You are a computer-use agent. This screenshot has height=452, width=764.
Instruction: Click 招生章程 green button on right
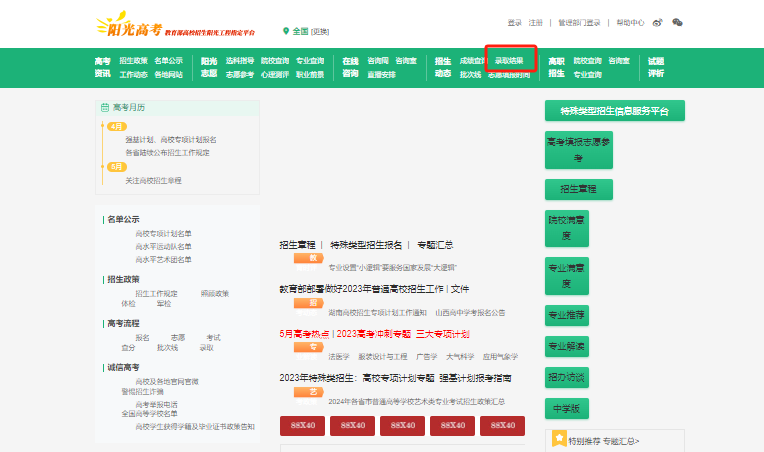(579, 189)
